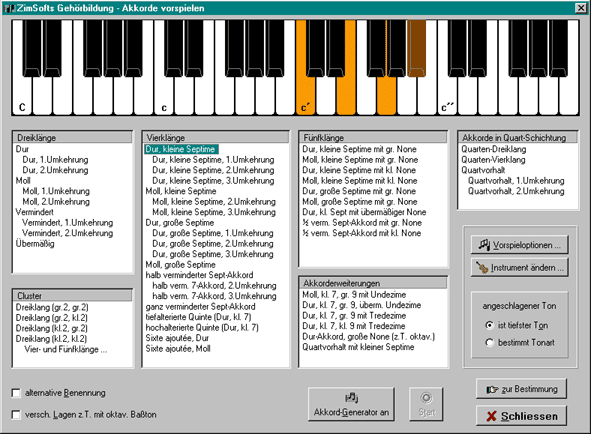The height and width of the screenshot is (434, 591).
Task: Click the white piano key labeled c''
Action: [x=448, y=96]
